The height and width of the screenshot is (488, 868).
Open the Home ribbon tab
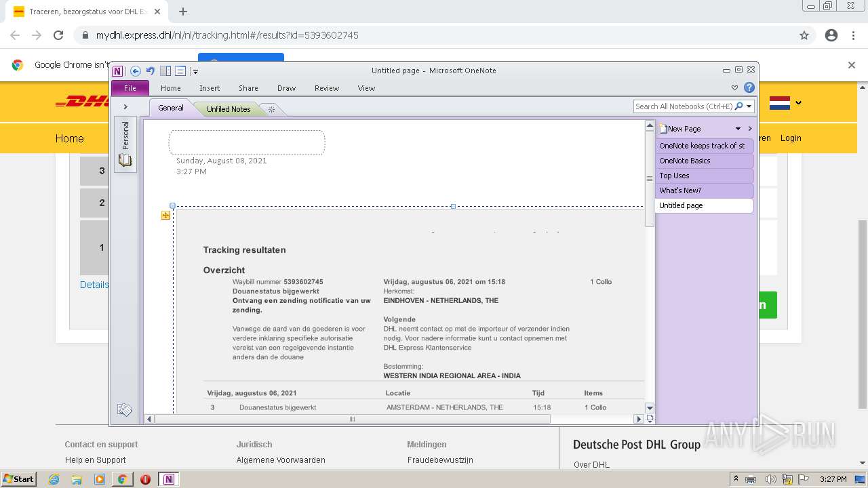[171, 88]
